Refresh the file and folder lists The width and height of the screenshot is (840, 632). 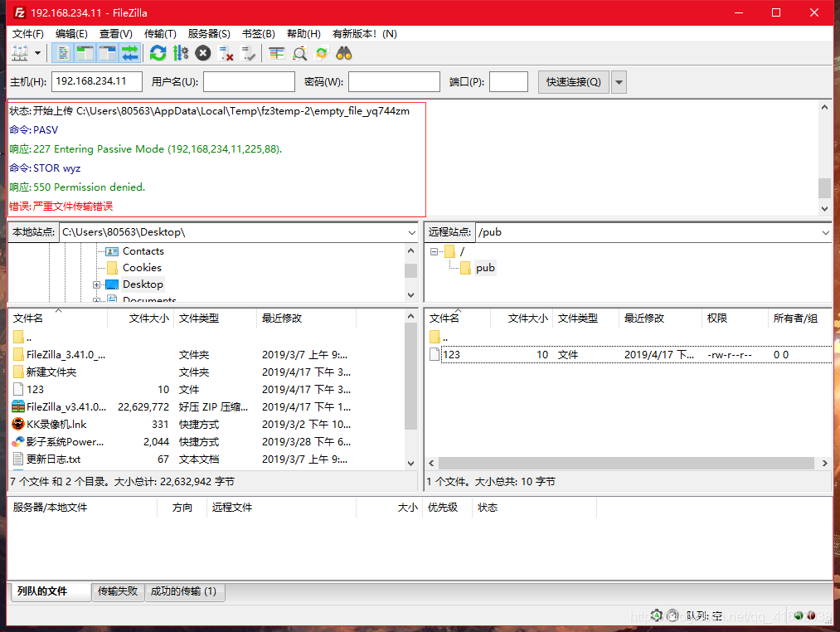coord(158,53)
